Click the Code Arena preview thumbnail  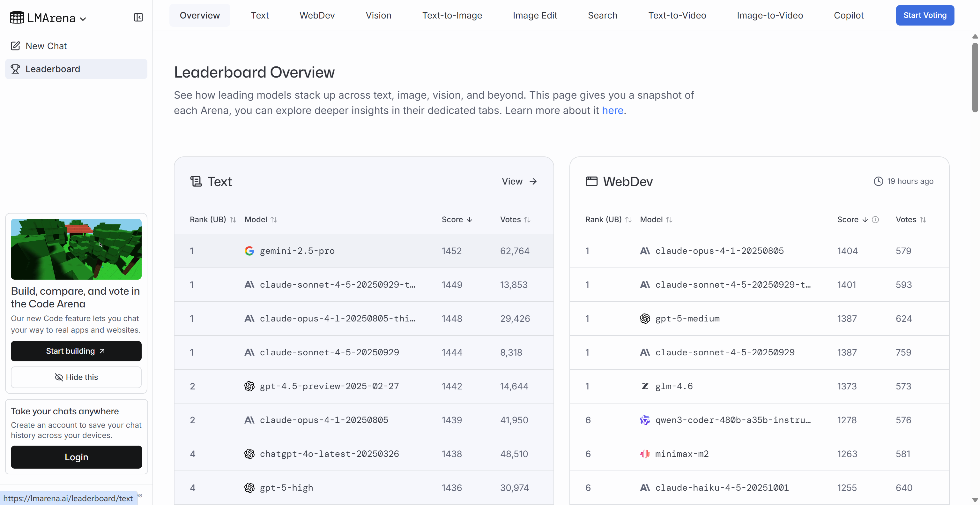coord(76,249)
